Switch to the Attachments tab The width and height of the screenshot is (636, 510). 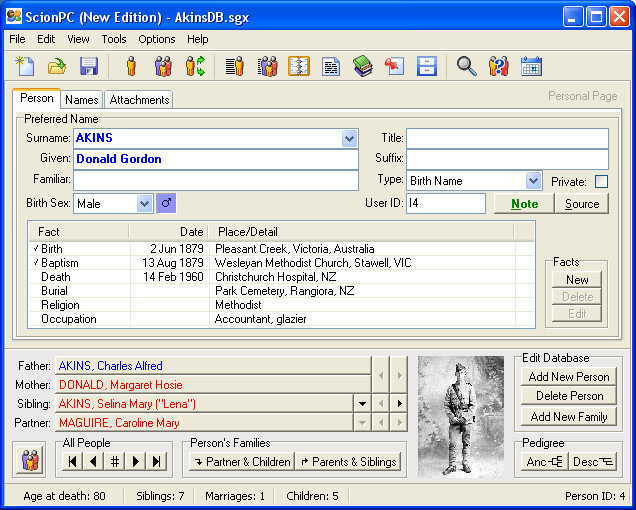(139, 100)
